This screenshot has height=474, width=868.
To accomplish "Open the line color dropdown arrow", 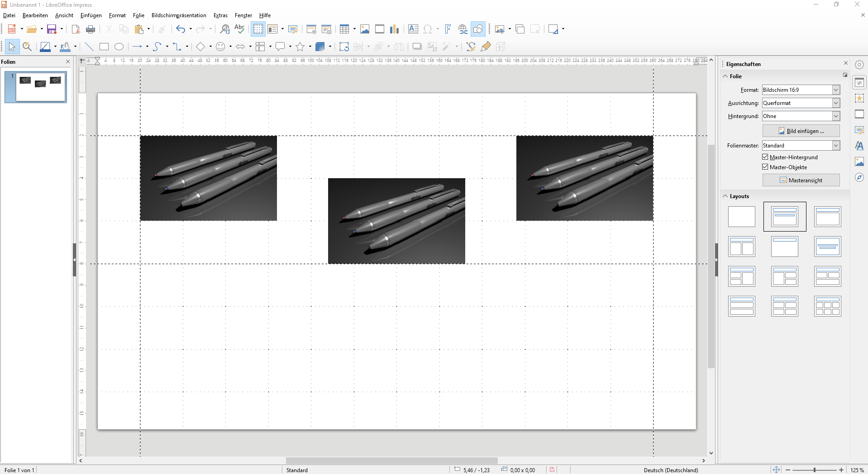I will click(x=55, y=47).
